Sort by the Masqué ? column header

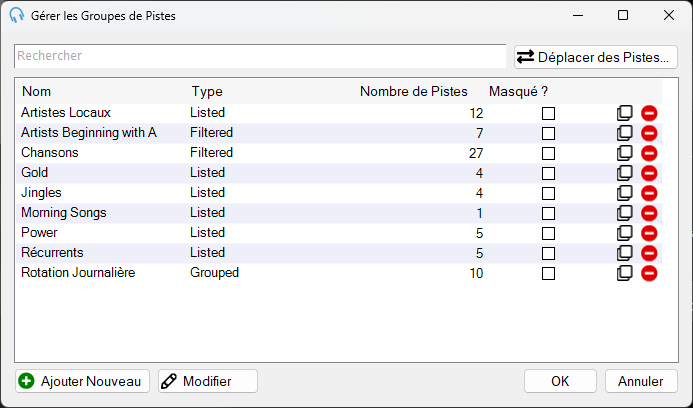click(518, 92)
